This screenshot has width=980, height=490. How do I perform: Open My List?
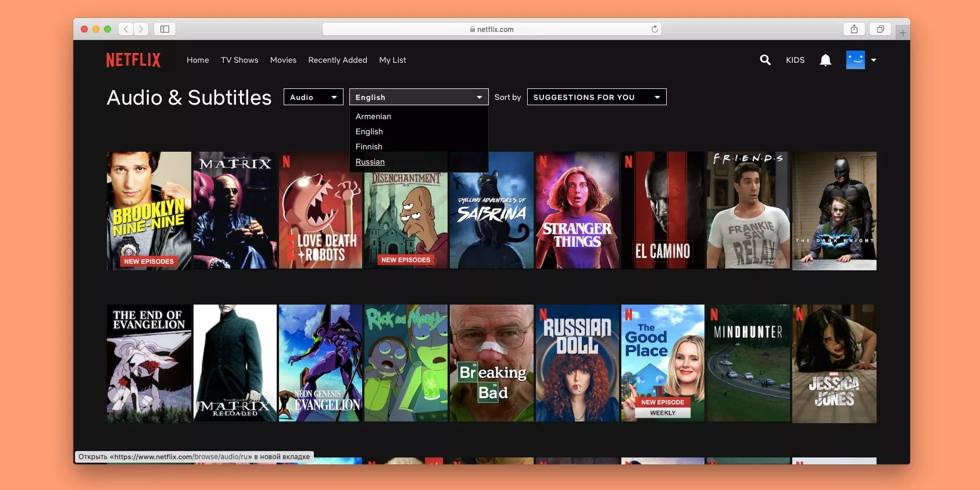coord(392,60)
